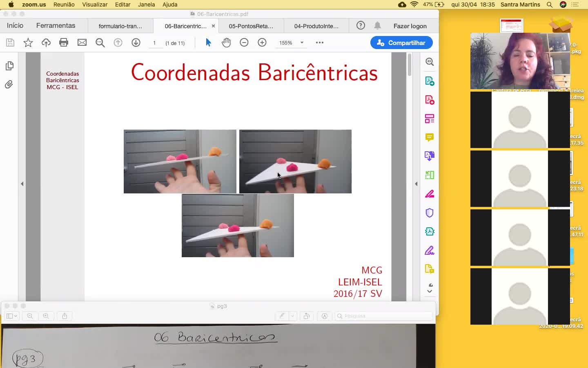Image resolution: width=588 pixels, height=368 pixels.
Task: Select the speaker's video thumbnail
Action: tap(520, 61)
